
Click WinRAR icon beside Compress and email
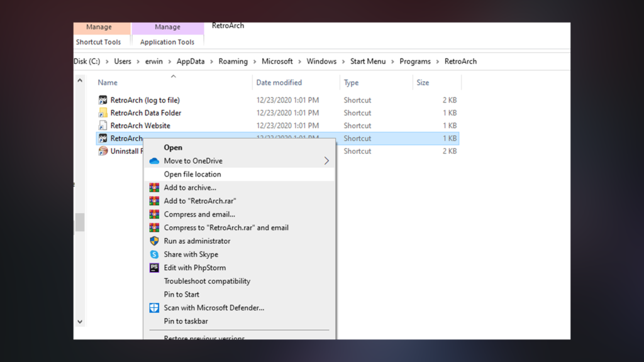(154, 214)
